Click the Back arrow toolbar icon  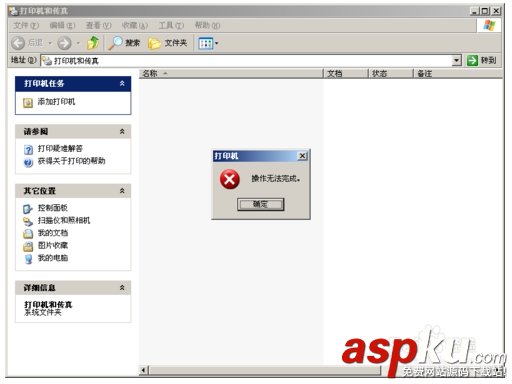18,43
